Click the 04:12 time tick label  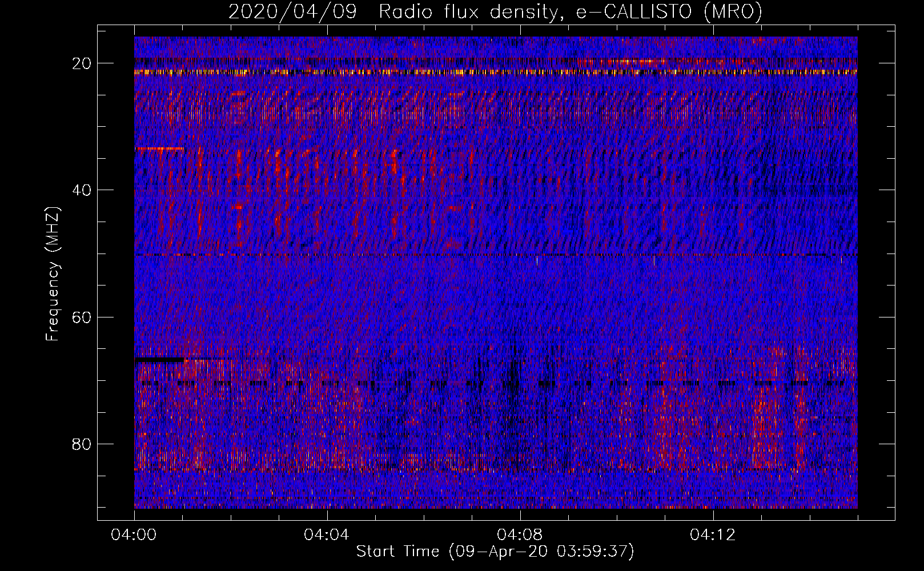[x=713, y=534]
